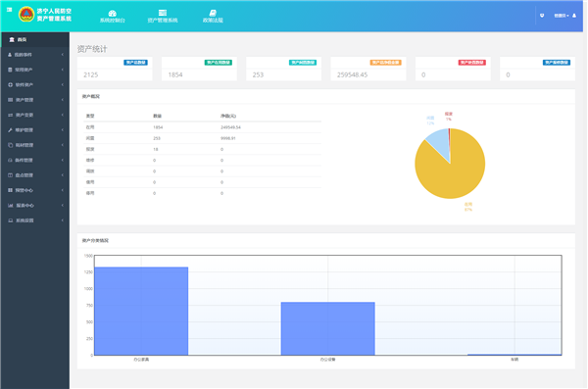The width and height of the screenshot is (588, 389).
Task: Click the quantity cell showing 18
Action: tap(156, 149)
